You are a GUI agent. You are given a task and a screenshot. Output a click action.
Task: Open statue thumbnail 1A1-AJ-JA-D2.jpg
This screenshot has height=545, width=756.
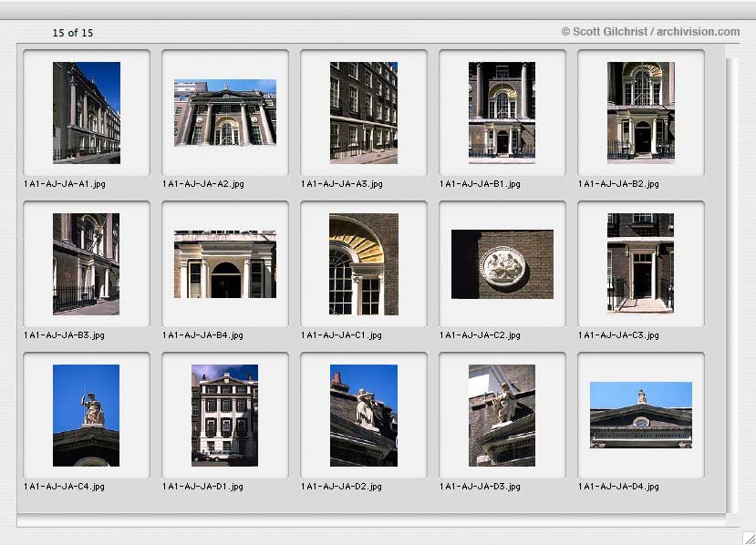(x=364, y=416)
